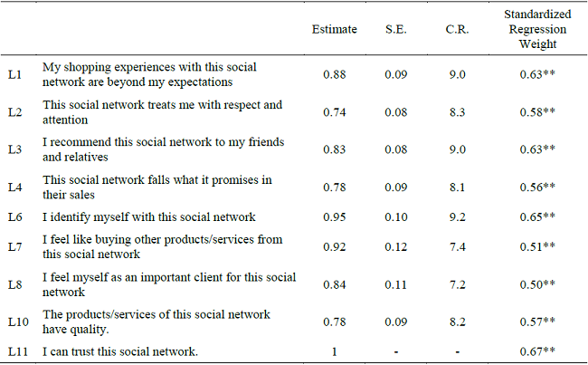Click the L10 row label
This screenshot has height=365, width=588.
tap(15, 321)
